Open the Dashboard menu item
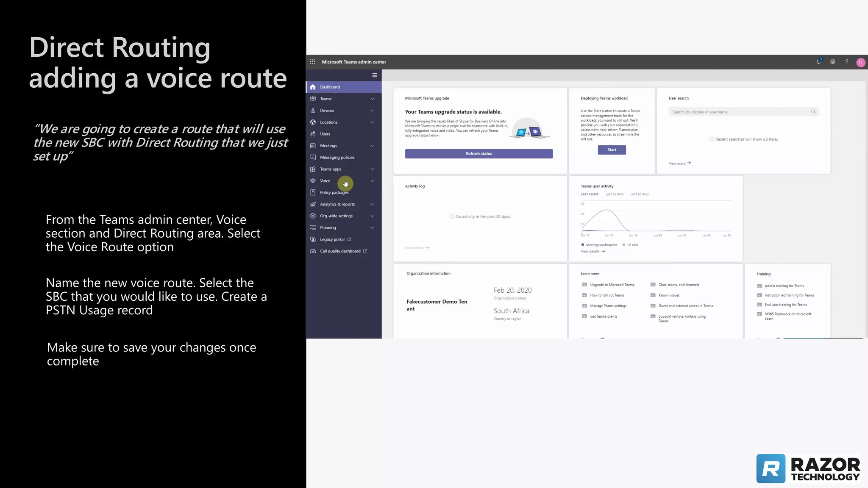 pyautogui.click(x=344, y=87)
